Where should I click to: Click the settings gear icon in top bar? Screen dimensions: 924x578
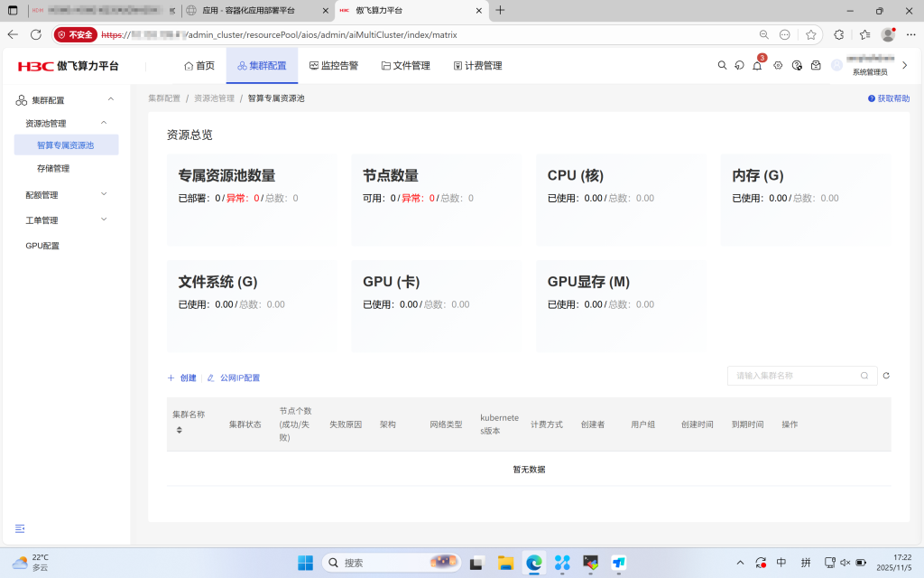tap(778, 65)
